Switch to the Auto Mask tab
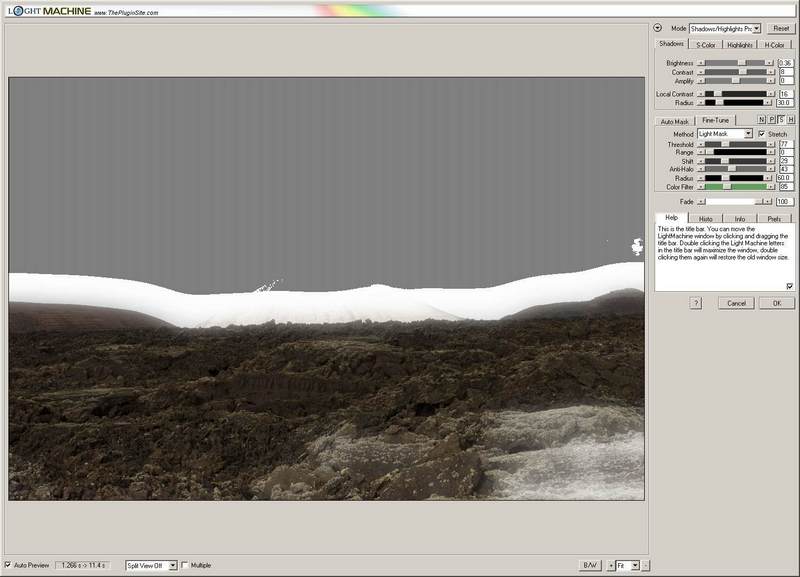The width and height of the screenshot is (800, 577). (673, 121)
